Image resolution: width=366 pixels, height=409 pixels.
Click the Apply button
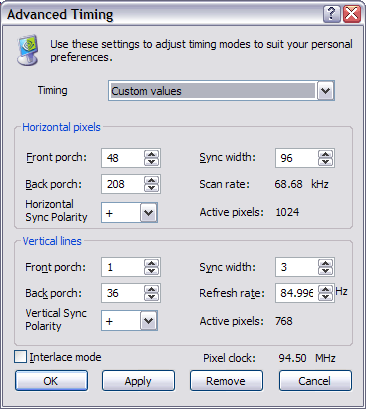click(x=138, y=380)
